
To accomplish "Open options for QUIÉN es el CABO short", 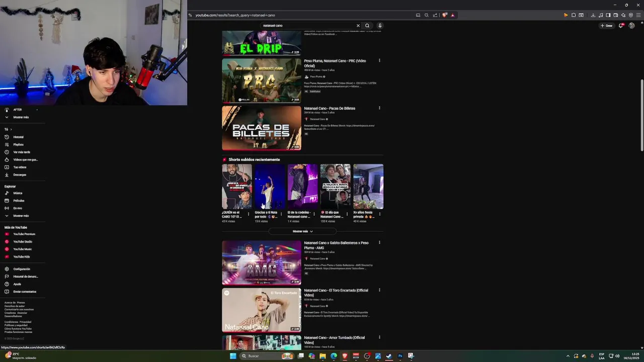I will click(249, 214).
